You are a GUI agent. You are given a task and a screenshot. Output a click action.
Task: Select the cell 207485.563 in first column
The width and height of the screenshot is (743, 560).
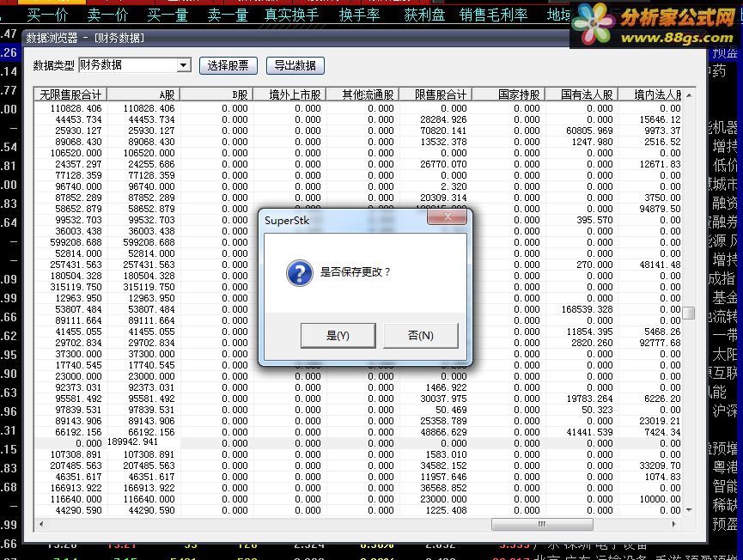76,466
